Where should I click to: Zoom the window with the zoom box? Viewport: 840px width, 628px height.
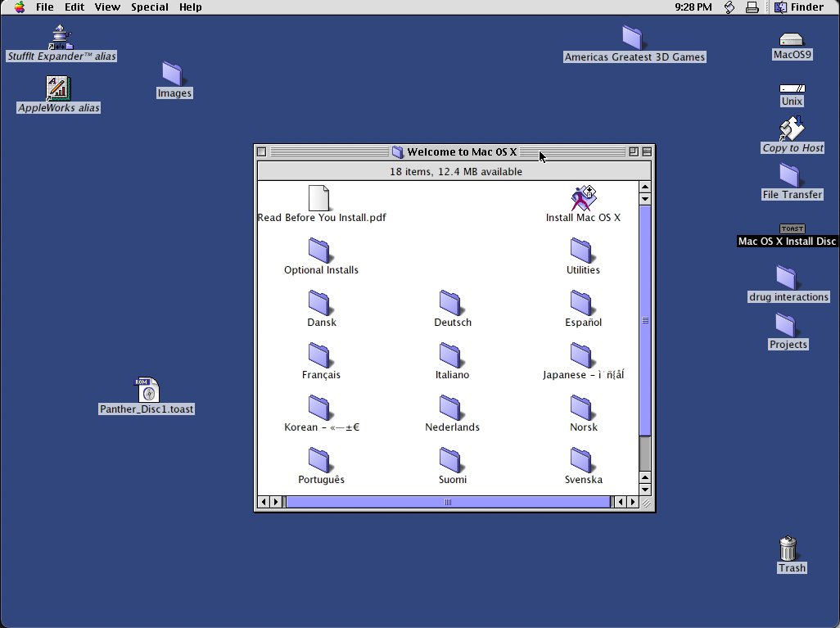coord(631,151)
